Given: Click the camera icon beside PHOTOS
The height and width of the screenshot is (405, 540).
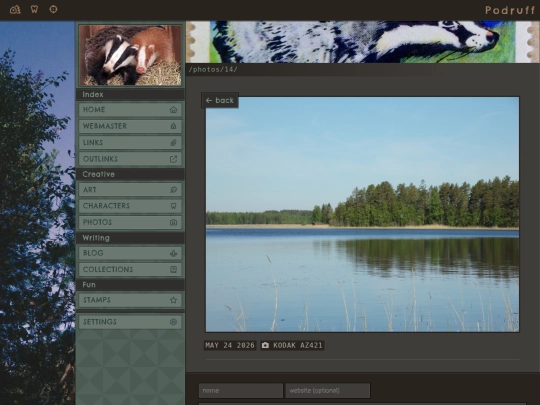Looking at the screenshot, I should point(173,222).
